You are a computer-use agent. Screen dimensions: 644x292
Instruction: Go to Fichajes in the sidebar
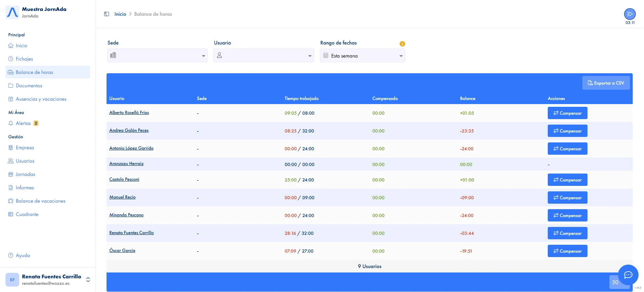(x=24, y=59)
